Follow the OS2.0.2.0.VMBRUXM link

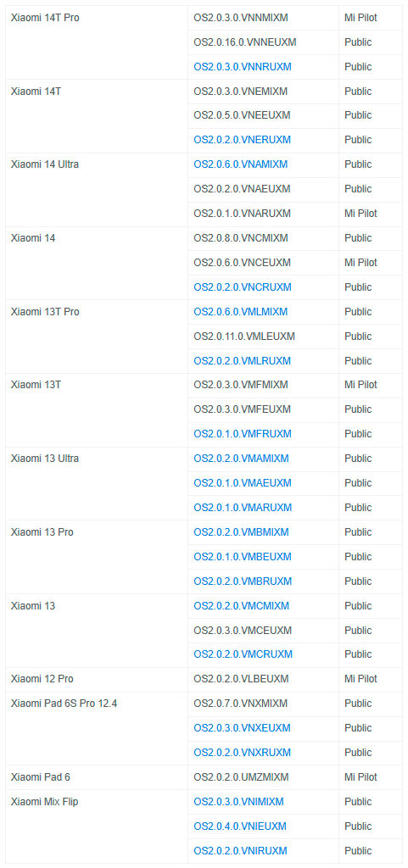(x=243, y=581)
